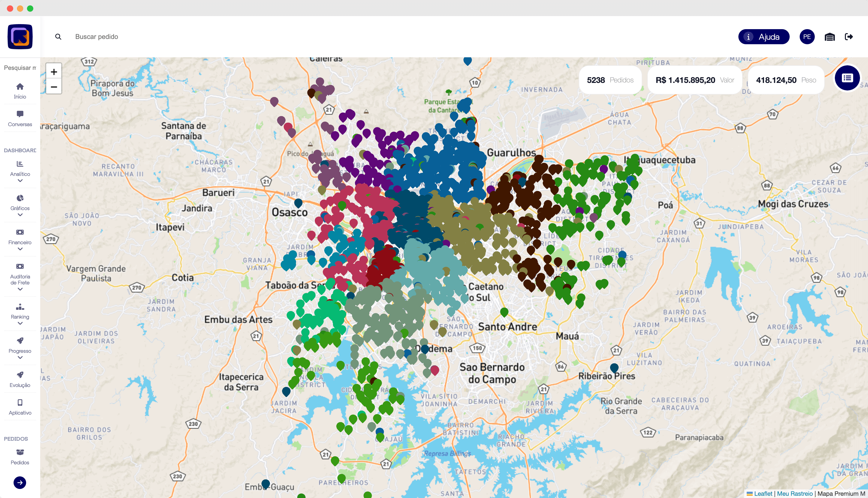Viewport: 868px width, 498px height.
Task: Expand the Ranking submenu chevron
Action: click(20, 324)
